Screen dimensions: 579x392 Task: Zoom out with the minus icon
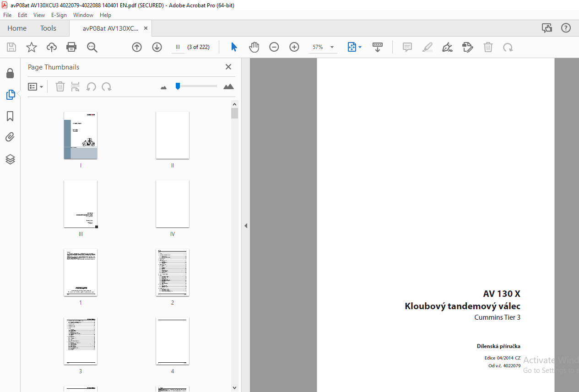point(274,47)
